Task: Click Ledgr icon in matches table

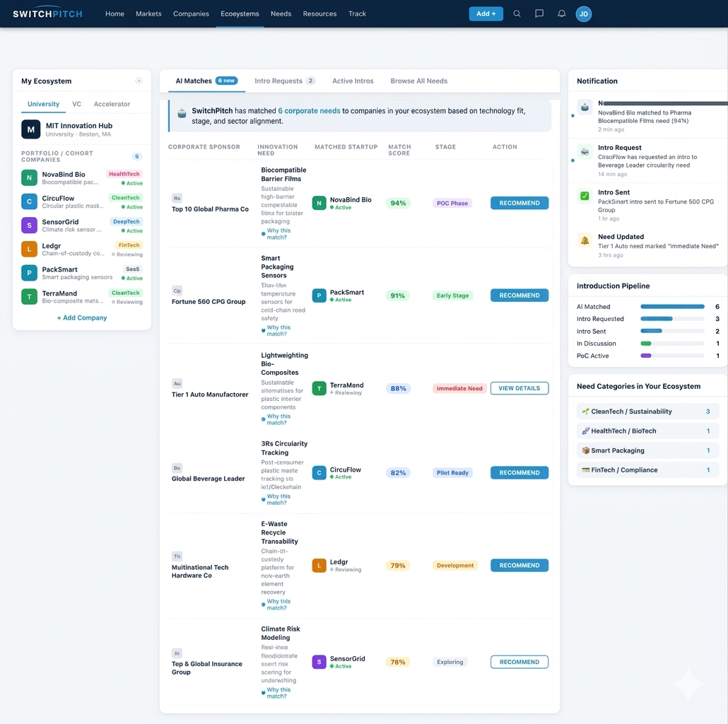Action: point(319,565)
